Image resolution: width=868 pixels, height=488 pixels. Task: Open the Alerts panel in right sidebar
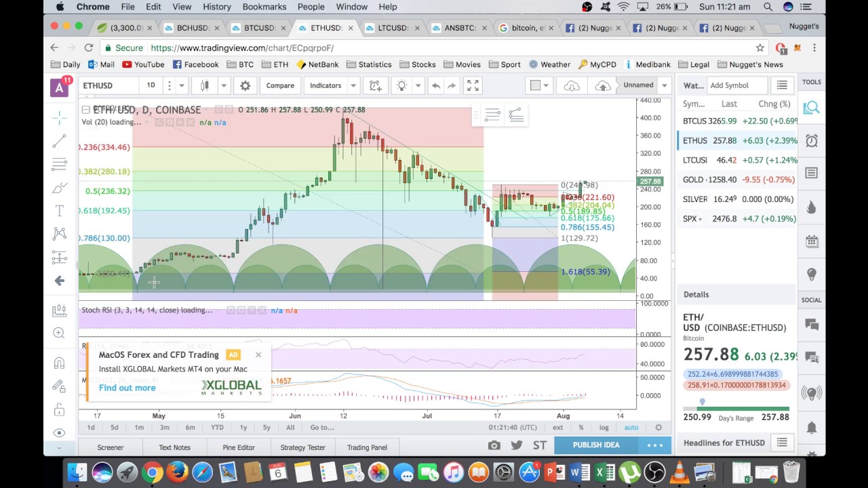click(812, 141)
